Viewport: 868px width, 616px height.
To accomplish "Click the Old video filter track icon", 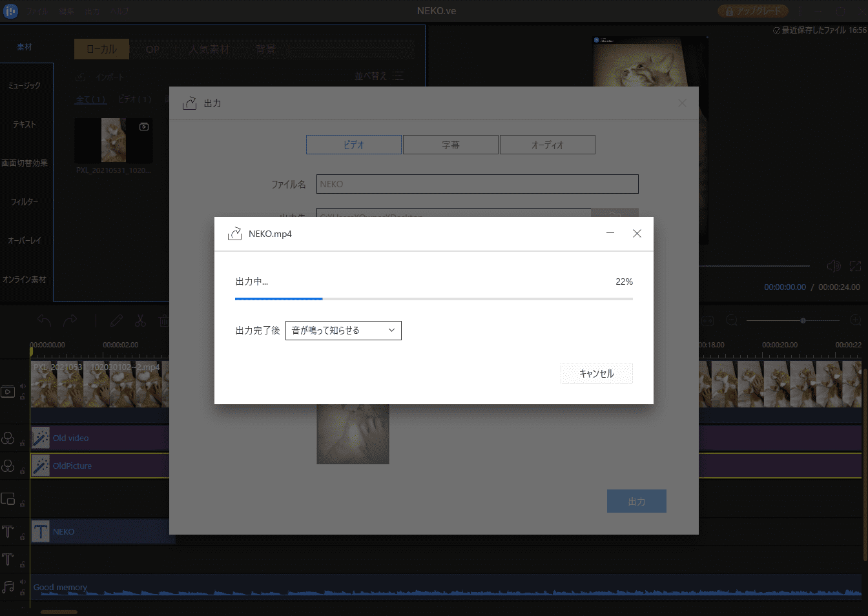I will pyautogui.click(x=8, y=438).
